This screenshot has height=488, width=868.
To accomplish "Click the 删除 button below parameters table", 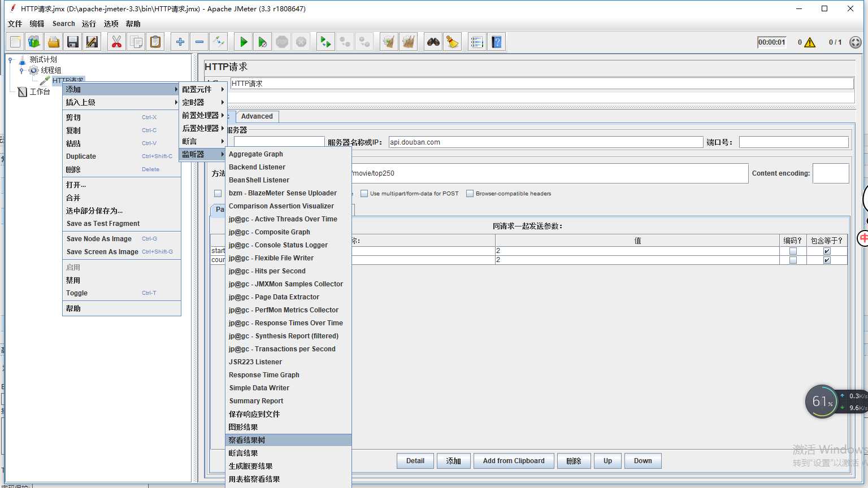I will (x=574, y=461).
